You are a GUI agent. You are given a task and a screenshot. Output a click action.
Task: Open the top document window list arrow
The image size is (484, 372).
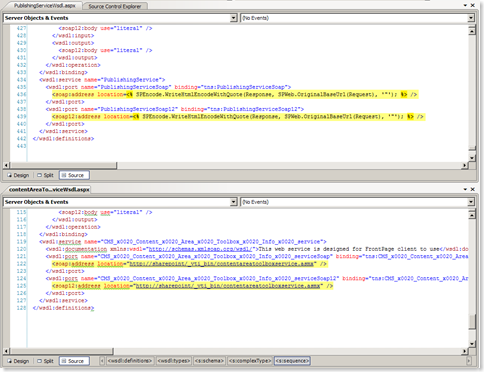pos(465,5)
